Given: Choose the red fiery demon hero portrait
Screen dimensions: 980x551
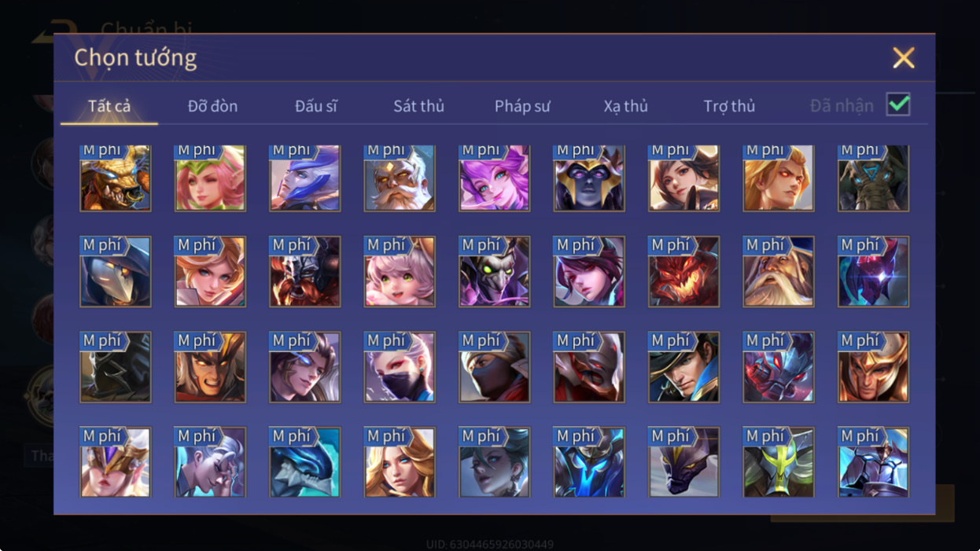Looking at the screenshot, I should tap(683, 271).
